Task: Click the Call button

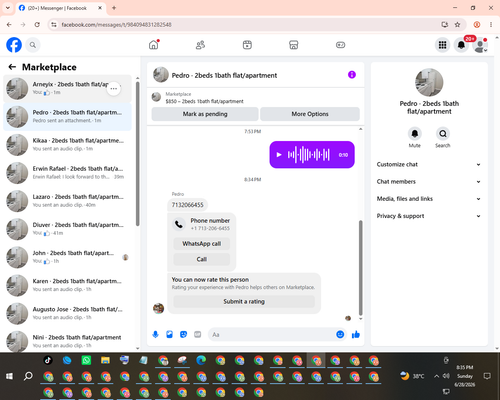Action: (x=202, y=259)
